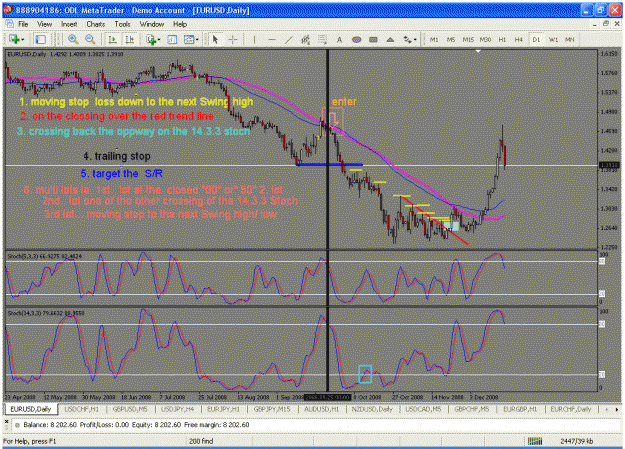Image resolution: width=625 pixels, height=449 pixels.
Task: Switch to the USDCAD,M5 chart tab
Action: pyautogui.click(x=423, y=409)
